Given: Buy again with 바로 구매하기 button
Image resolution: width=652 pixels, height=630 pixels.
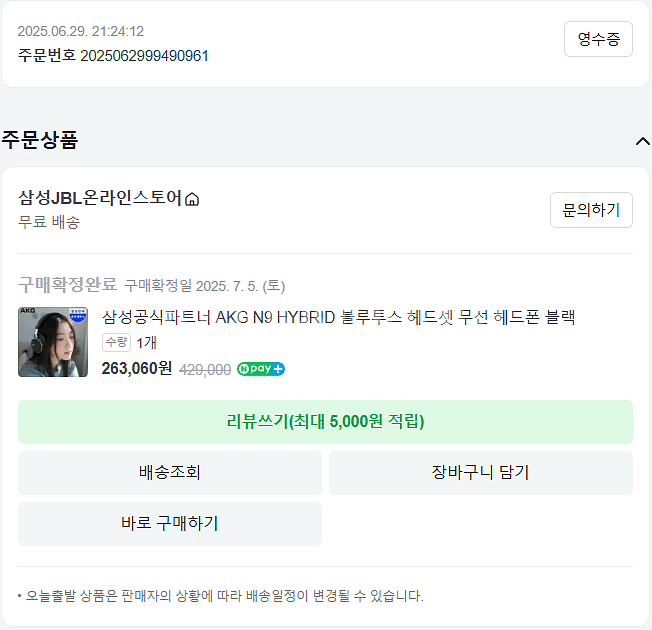Looking at the screenshot, I should [x=170, y=524].
